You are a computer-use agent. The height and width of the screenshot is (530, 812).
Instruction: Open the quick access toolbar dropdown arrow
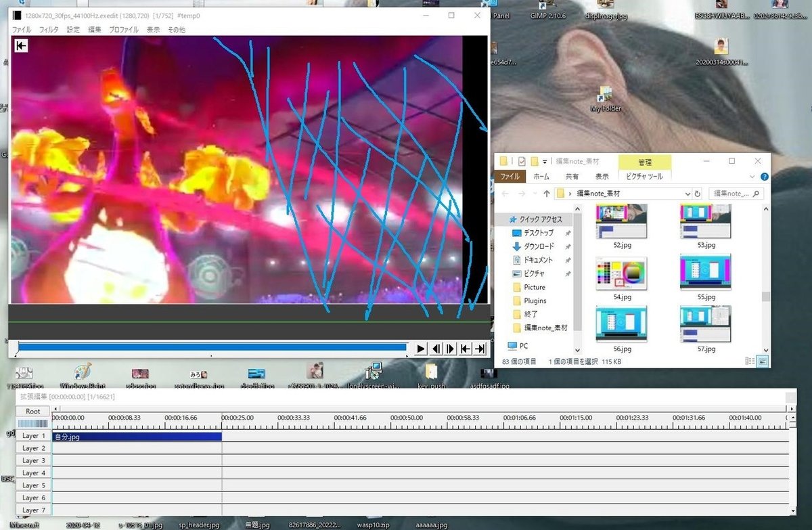(545, 162)
